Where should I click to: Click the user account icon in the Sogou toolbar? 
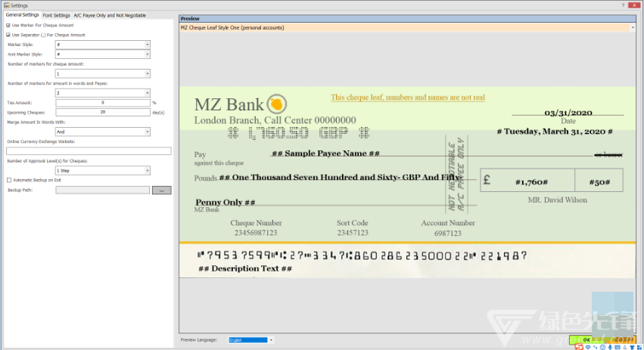pos(624,347)
